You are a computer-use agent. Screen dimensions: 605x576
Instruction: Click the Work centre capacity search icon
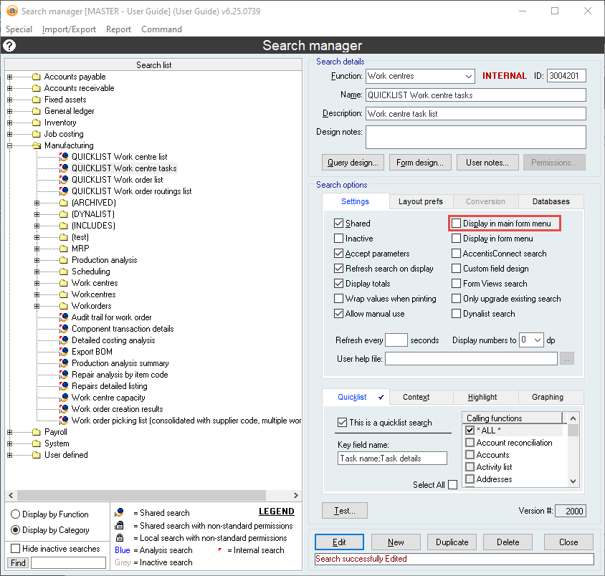click(64, 397)
